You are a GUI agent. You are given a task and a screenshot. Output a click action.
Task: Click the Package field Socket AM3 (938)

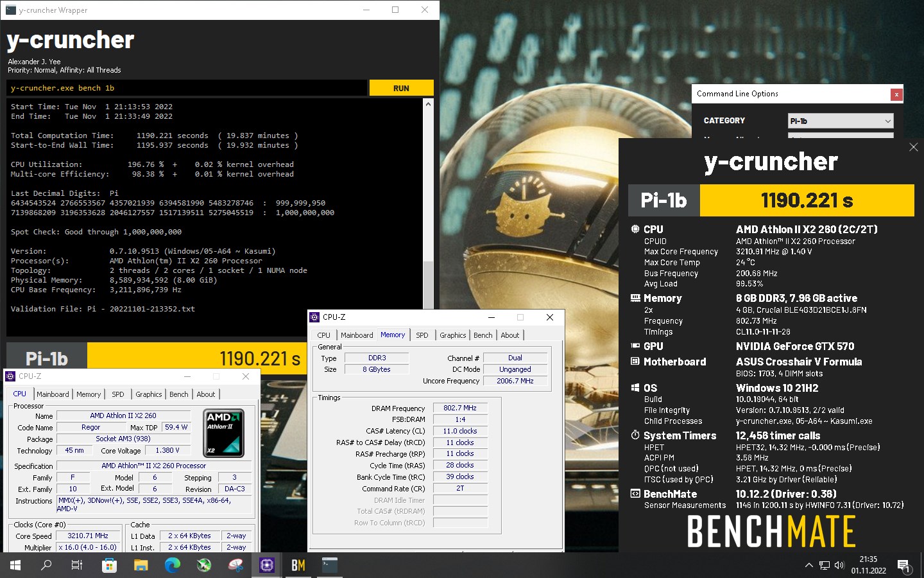coord(123,439)
